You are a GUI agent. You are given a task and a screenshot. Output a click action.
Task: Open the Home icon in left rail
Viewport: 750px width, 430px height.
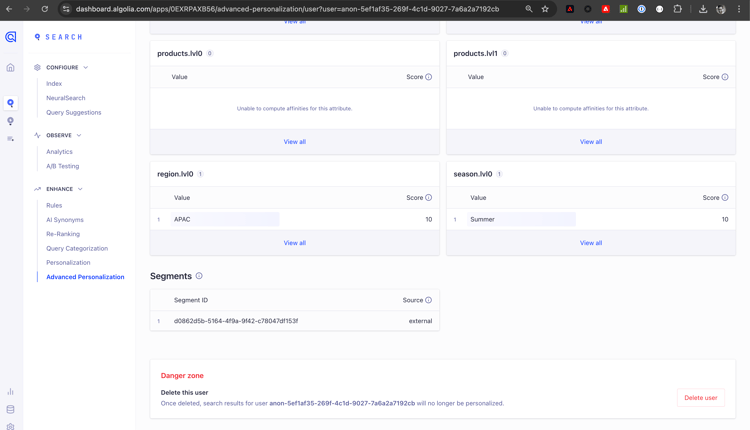coord(11,68)
